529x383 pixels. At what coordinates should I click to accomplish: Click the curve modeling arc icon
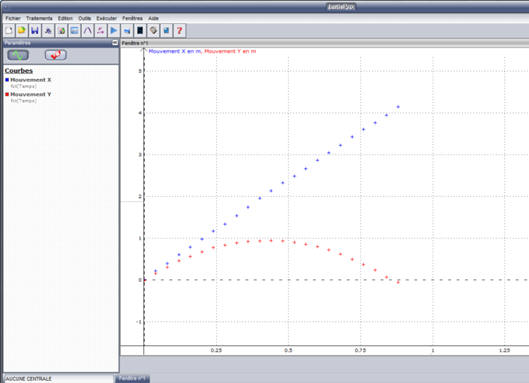click(x=87, y=31)
